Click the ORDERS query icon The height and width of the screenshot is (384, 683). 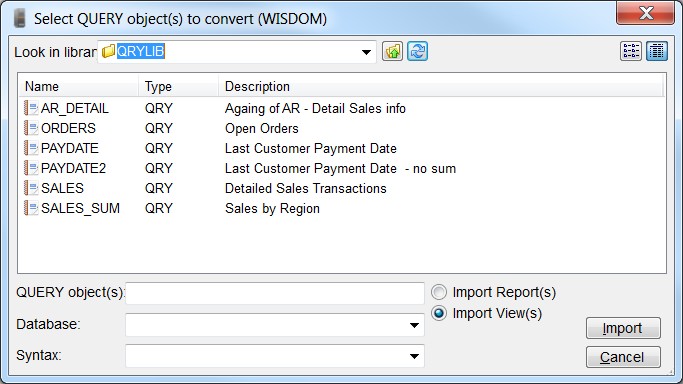point(31,128)
